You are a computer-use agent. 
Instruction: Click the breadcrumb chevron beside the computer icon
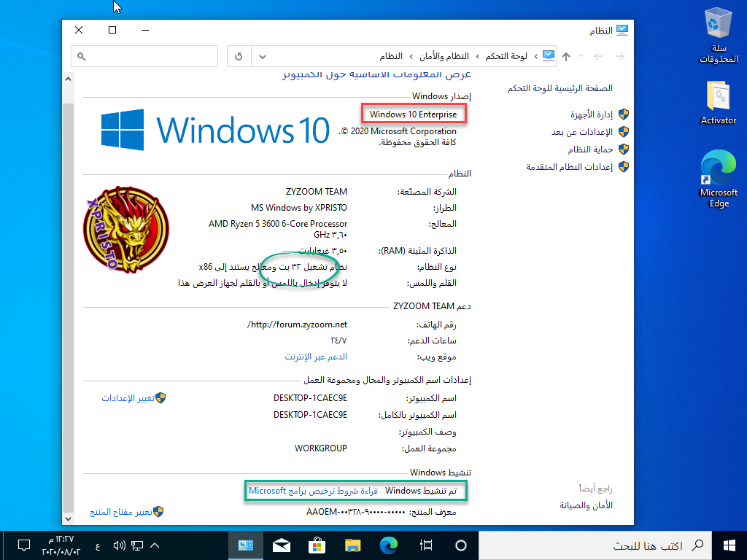[535, 57]
